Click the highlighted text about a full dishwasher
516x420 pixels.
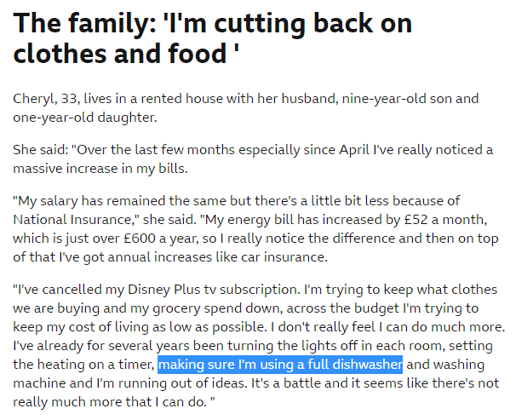pyautogui.click(x=280, y=365)
